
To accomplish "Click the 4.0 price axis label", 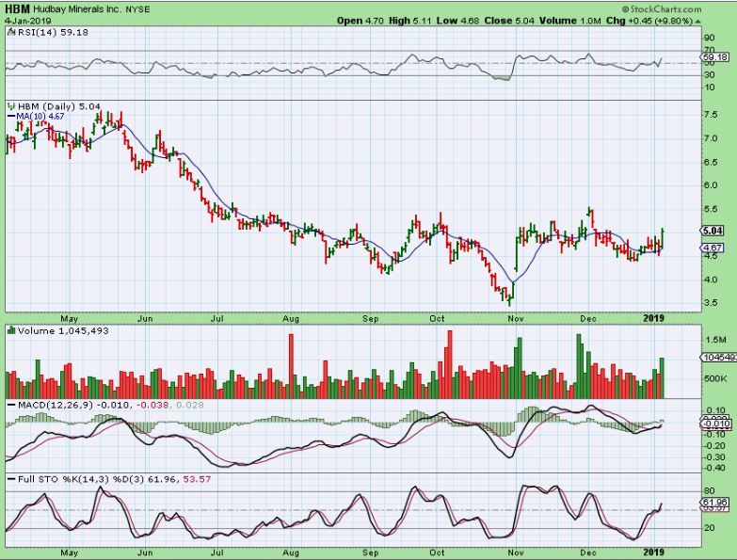I will [711, 280].
